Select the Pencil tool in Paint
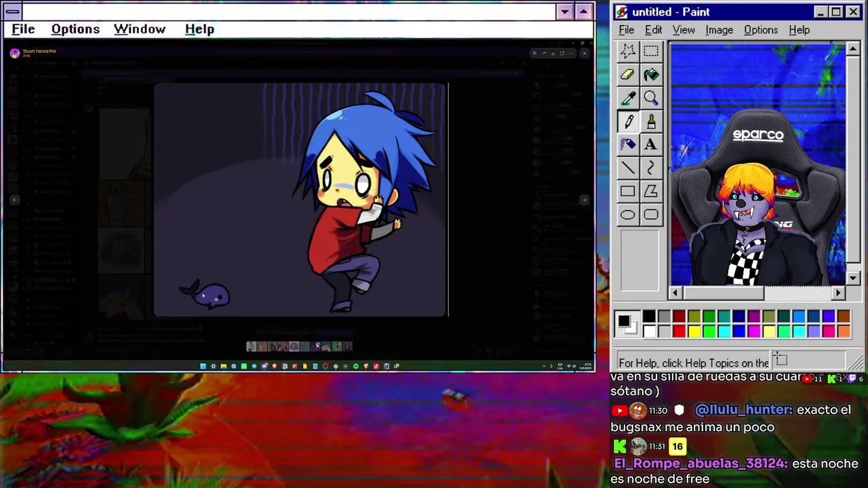The width and height of the screenshot is (868, 488). click(x=628, y=121)
